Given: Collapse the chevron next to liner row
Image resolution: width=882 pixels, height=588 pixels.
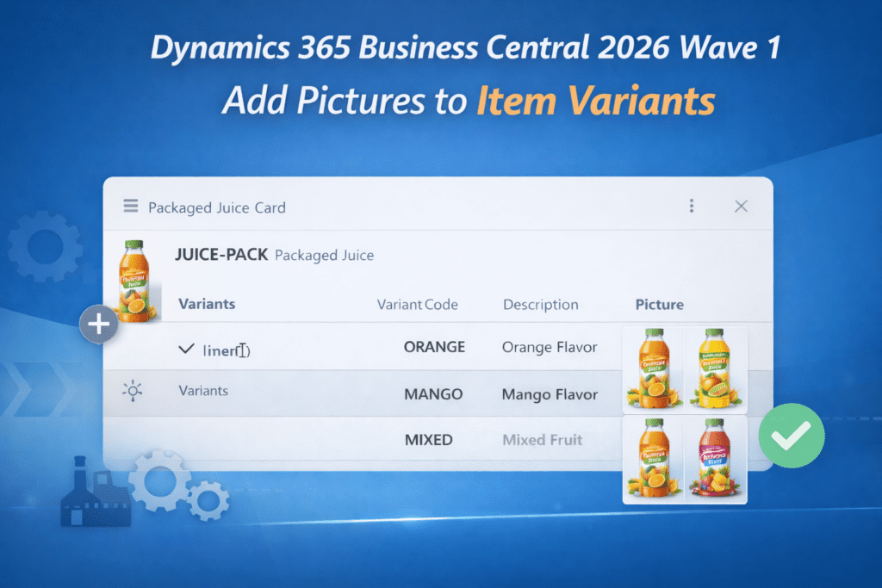Looking at the screenshot, I should click(185, 349).
